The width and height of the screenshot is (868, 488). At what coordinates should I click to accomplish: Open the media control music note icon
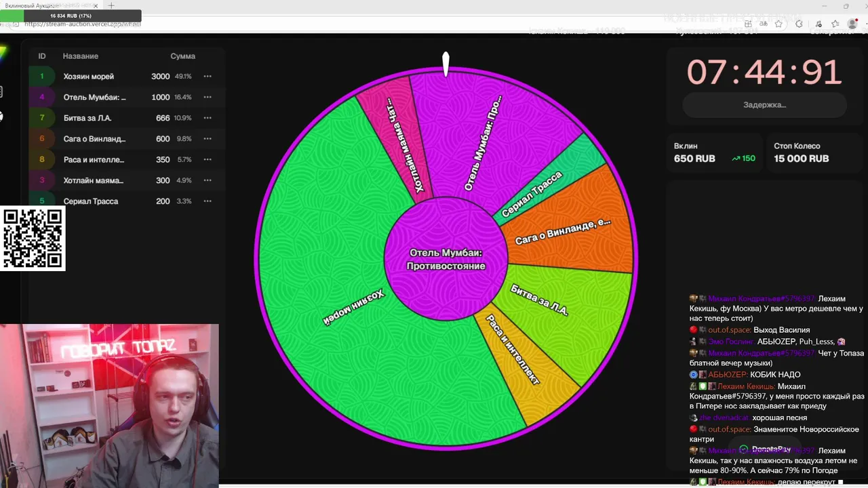(x=818, y=24)
